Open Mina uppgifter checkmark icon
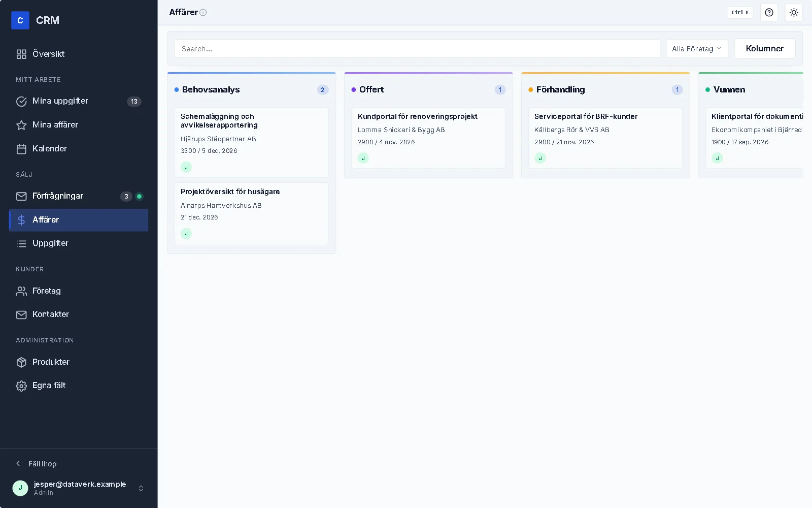812x508 pixels. coord(21,101)
